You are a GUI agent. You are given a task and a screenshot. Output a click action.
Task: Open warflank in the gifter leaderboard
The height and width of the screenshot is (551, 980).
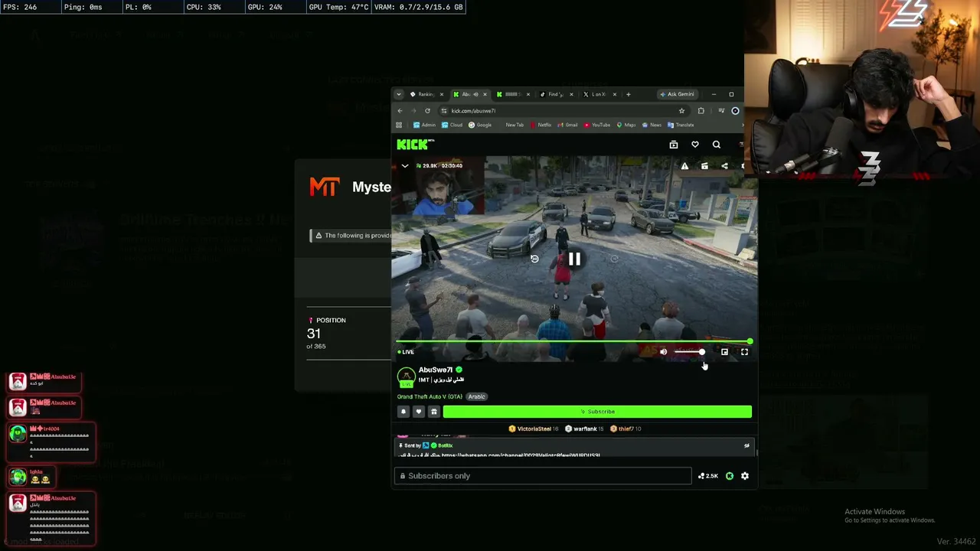click(586, 429)
